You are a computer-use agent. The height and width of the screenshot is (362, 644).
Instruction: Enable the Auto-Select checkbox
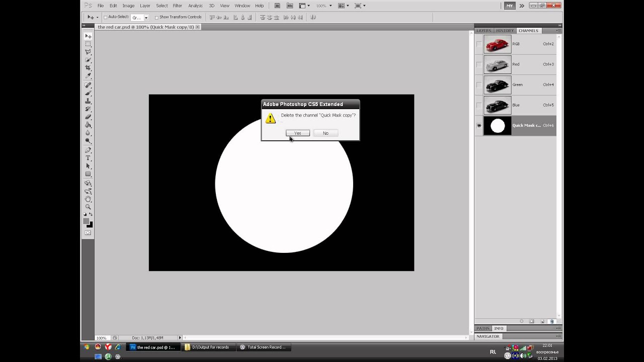click(x=106, y=17)
